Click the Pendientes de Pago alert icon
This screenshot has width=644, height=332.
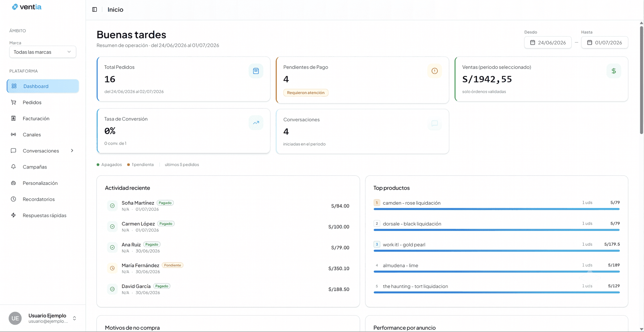point(435,71)
